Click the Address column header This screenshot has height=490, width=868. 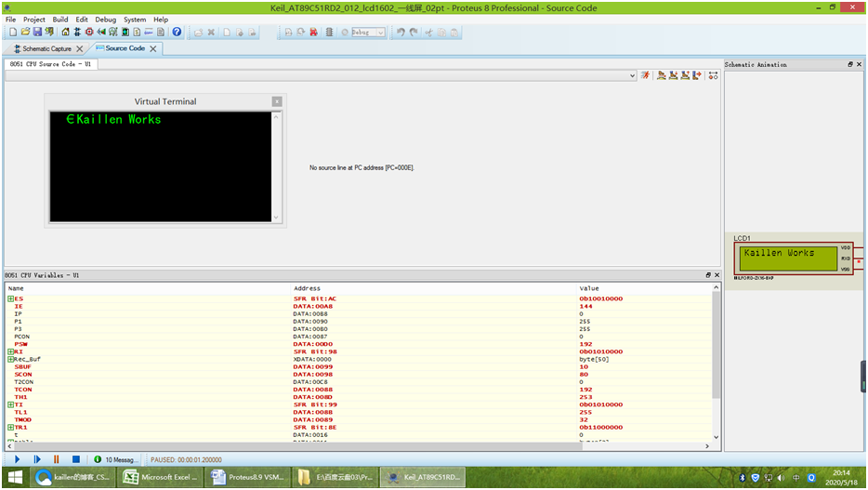[308, 288]
